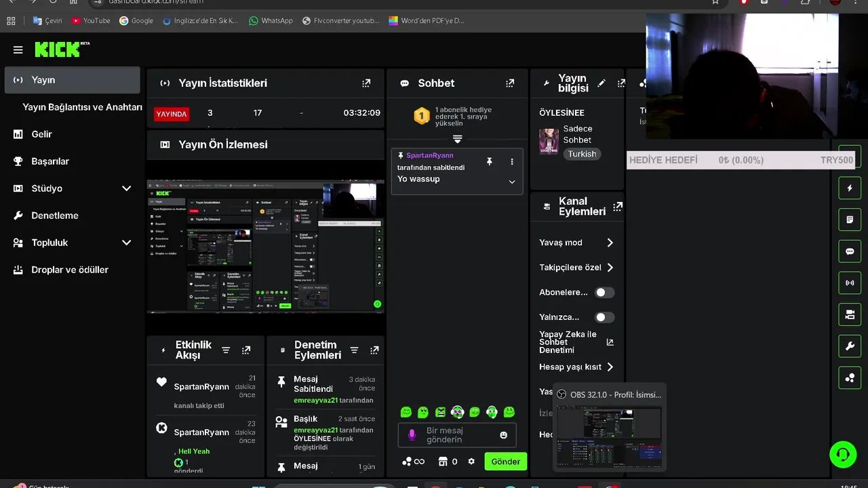
Task: Insert the first green smiley emote
Action: (406, 411)
